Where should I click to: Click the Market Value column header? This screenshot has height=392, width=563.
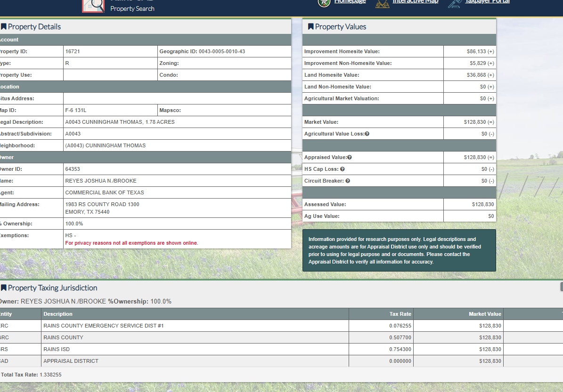[x=485, y=314]
